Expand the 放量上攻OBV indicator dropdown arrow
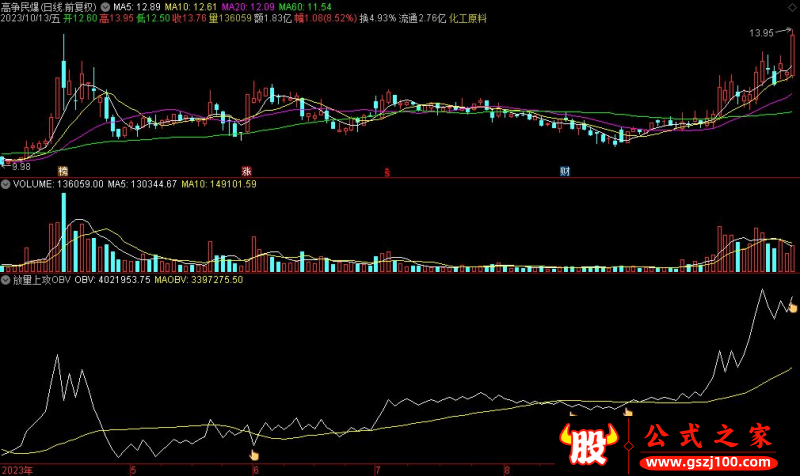800x476 pixels. pyautogui.click(x=5, y=280)
